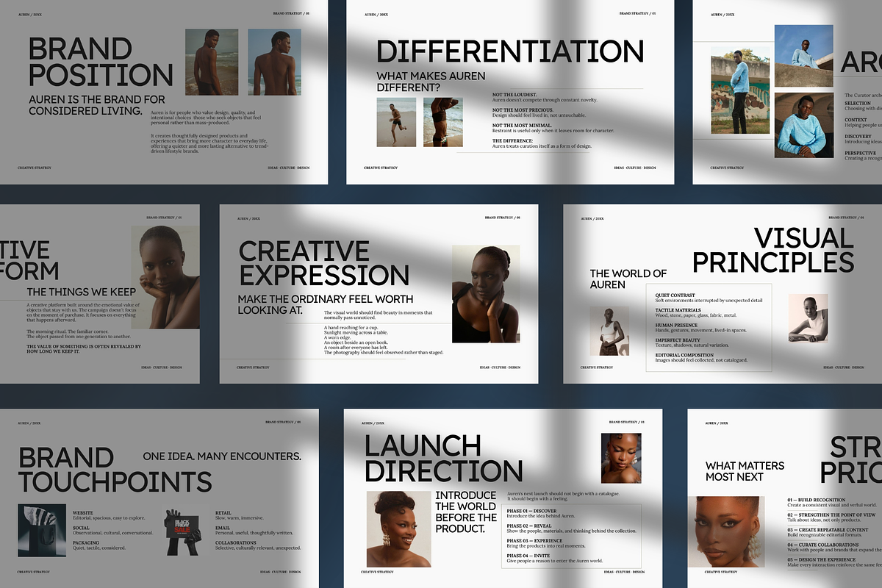Image resolution: width=882 pixels, height=588 pixels.
Task: Select the photo of the man standing beside the mural
Action: point(740,90)
